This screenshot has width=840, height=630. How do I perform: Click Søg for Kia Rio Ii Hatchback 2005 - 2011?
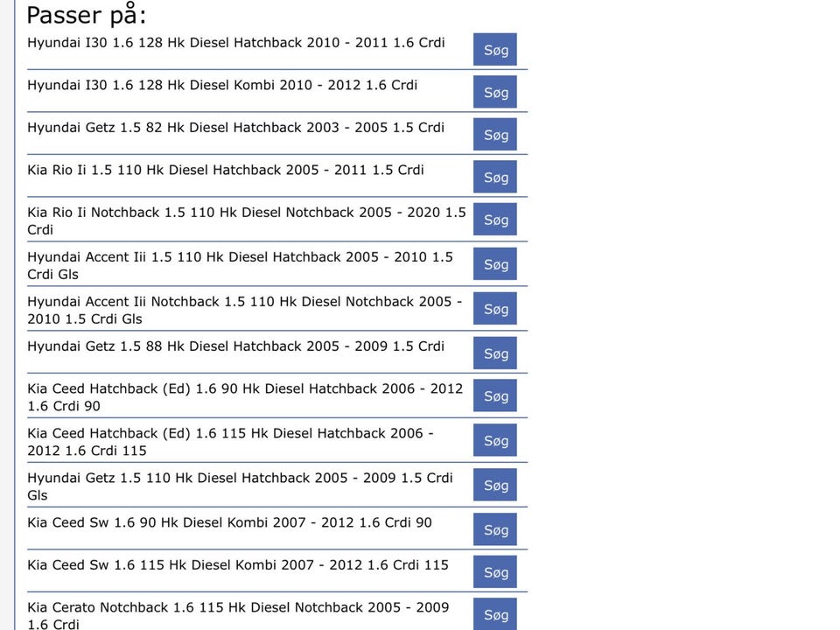[495, 176]
